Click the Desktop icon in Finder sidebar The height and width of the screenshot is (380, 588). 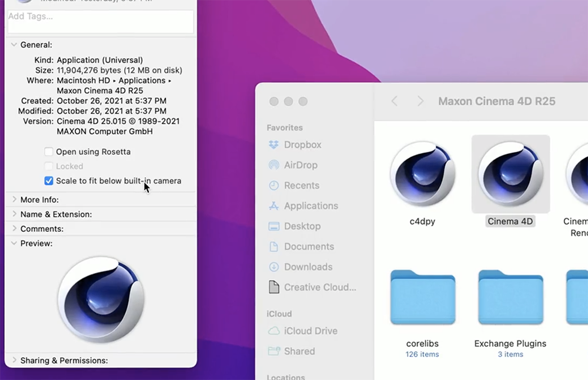274,226
